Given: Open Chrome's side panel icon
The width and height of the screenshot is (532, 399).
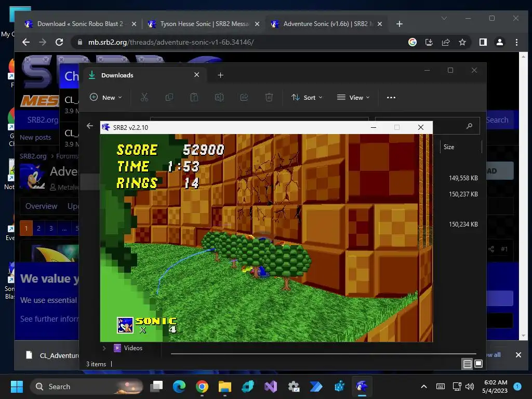Looking at the screenshot, I should coord(483,42).
